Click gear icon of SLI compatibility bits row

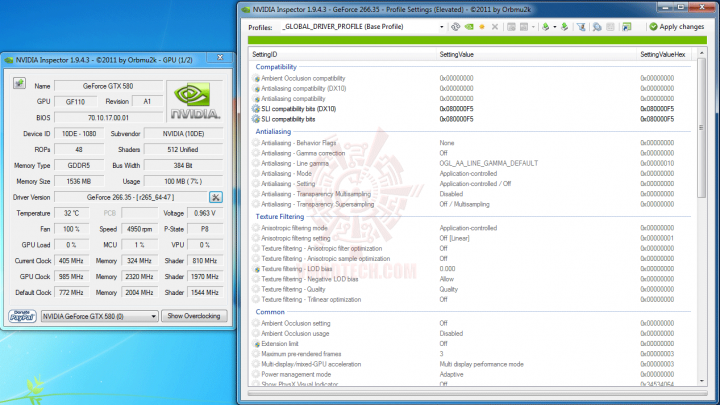[256, 119]
